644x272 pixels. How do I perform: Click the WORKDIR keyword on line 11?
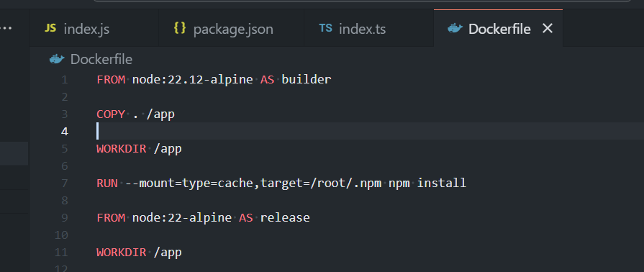click(x=122, y=253)
